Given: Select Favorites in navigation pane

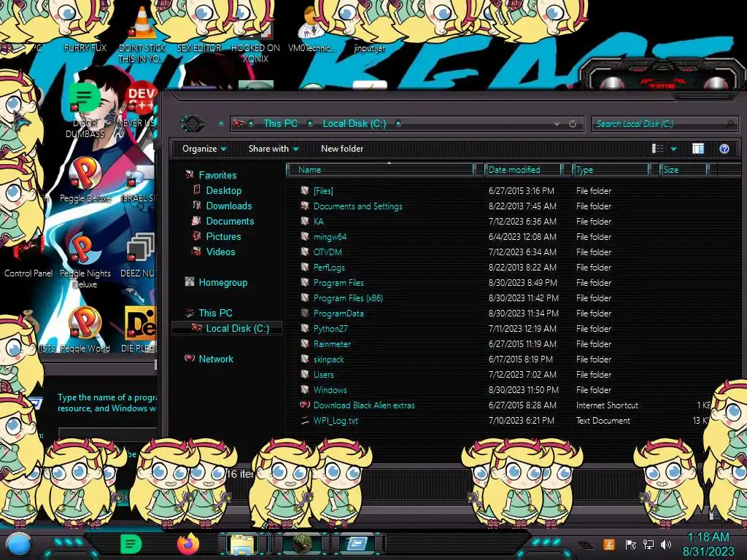Looking at the screenshot, I should pos(217,175).
